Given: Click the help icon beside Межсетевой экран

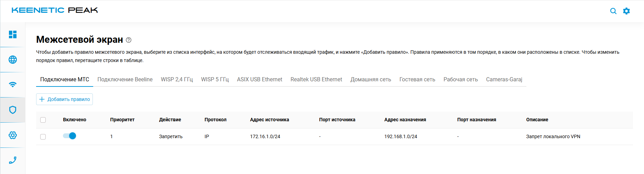Looking at the screenshot, I should coord(129,40).
